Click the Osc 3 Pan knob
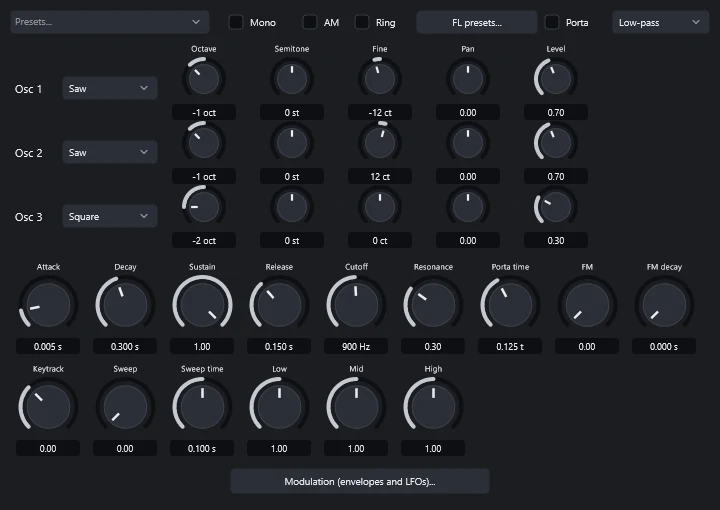Viewport: 720px width, 510px height. click(467, 207)
